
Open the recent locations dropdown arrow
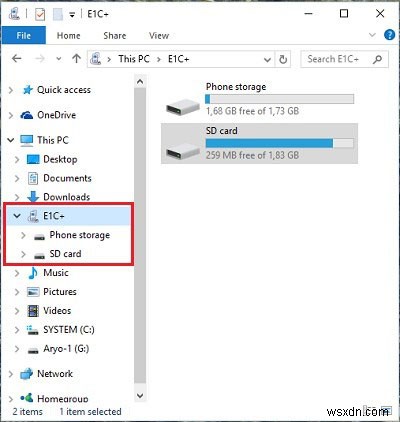(x=59, y=59)
